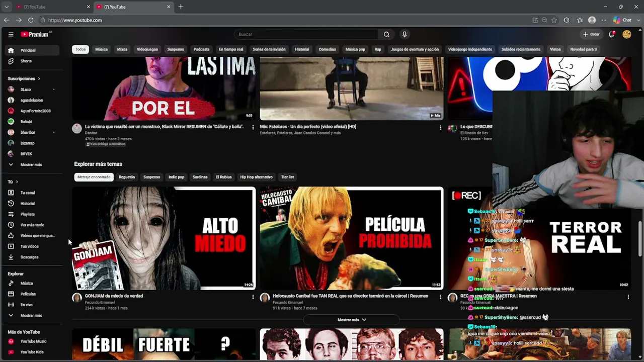
Task: Open Historial in the sidebar
Action: [x=33, y=204]
